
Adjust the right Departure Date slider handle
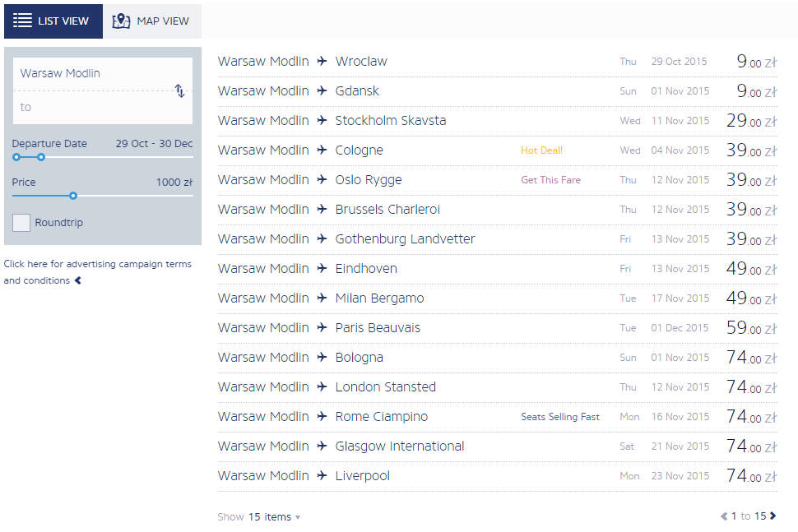[x=41, y=157]
